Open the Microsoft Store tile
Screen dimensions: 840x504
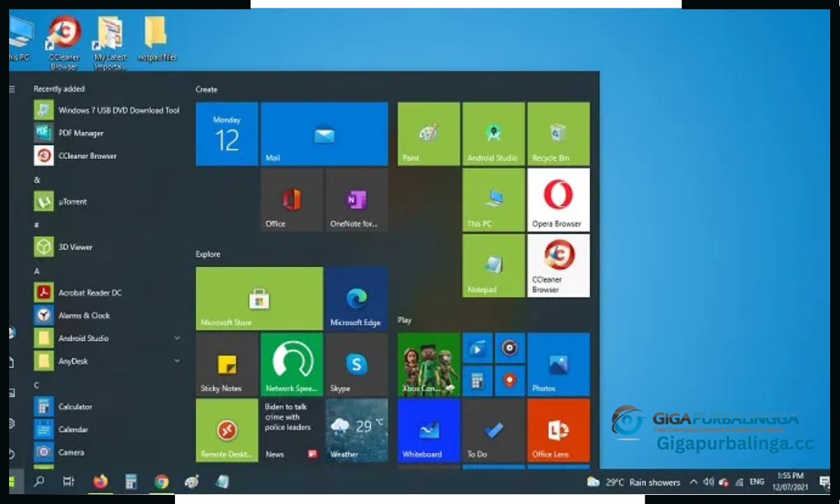[260, 298]
